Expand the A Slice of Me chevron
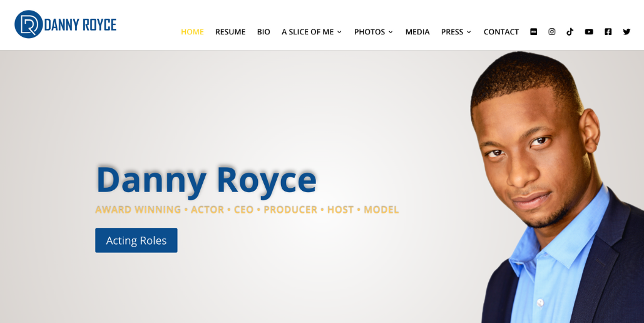The height and width of the screenshot is (323, 644). point(339,32)
